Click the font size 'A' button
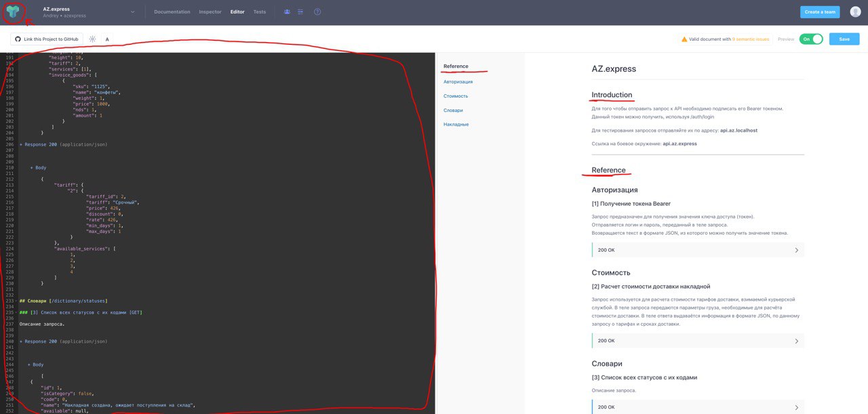Viewport: 868px width, 414px height. click(x=107, y=39)
